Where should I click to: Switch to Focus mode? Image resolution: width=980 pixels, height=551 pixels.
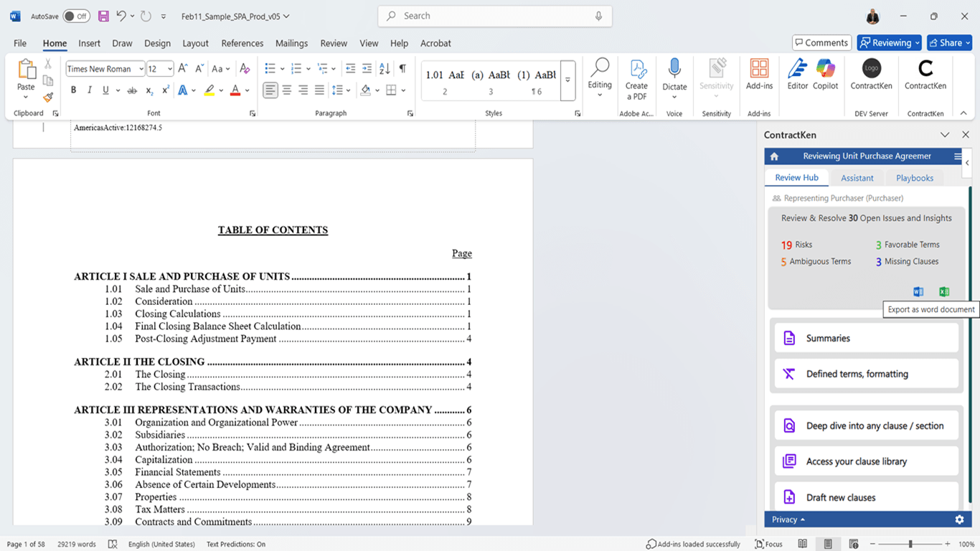(x=768, y=544)
